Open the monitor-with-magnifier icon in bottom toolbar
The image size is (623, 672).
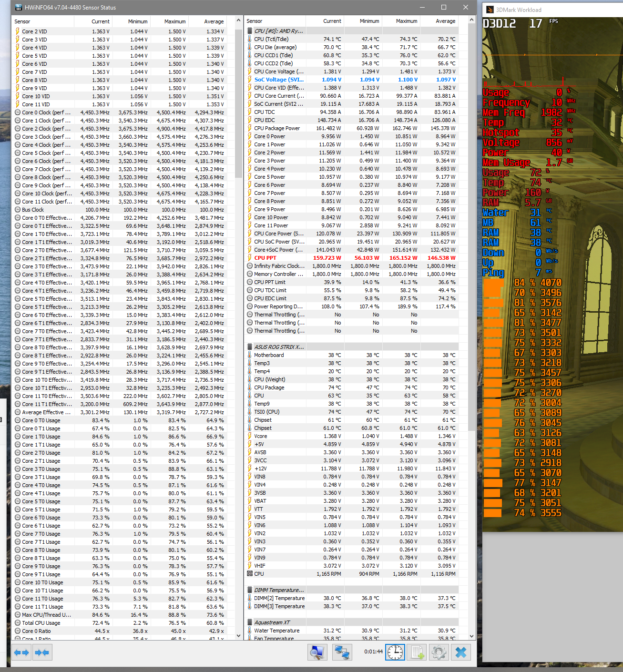[317, 652]
